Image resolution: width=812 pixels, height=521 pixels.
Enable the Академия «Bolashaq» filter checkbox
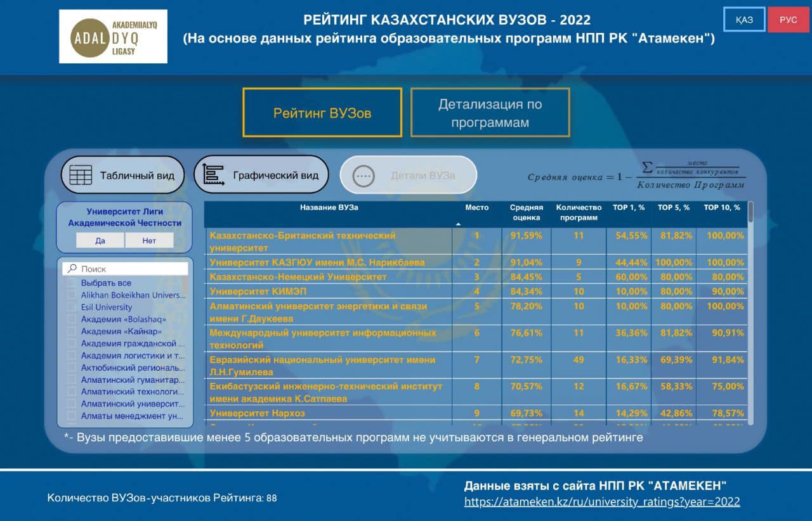(72, 319)
